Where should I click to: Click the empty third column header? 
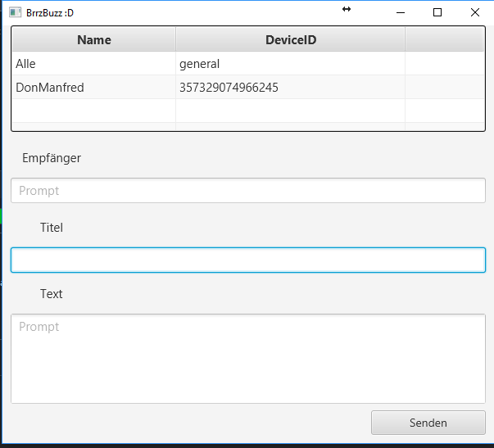[444, 39]
